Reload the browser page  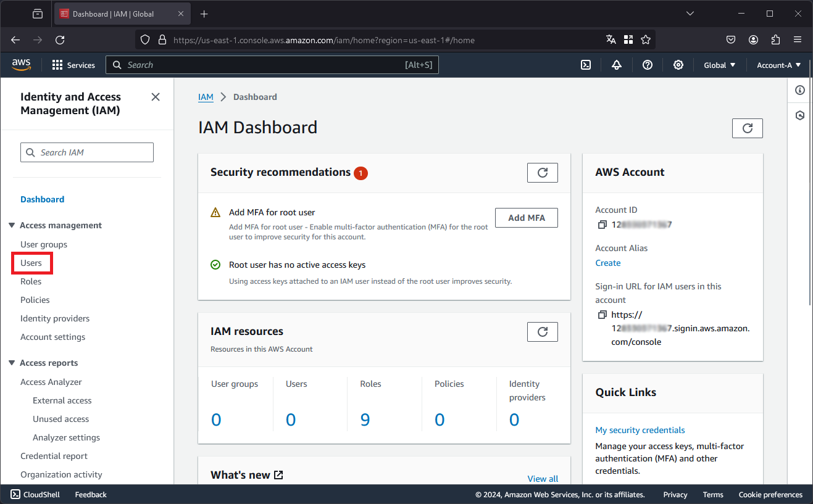tap(60, 39)
